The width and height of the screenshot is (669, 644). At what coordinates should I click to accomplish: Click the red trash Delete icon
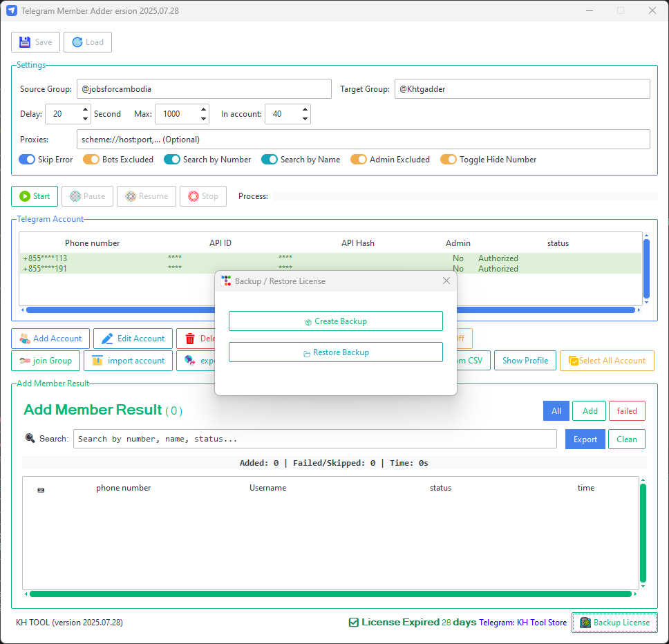pyautogui.click(x=190, y=339)
